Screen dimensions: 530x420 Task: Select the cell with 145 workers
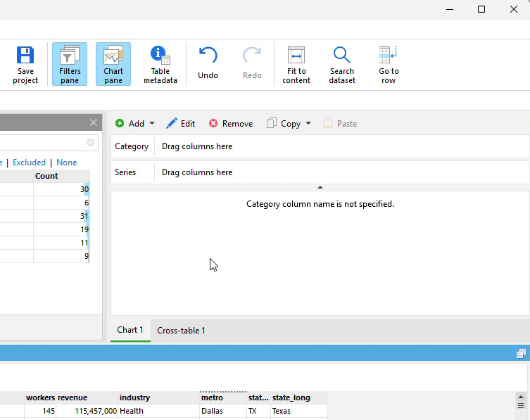(40, 411)
